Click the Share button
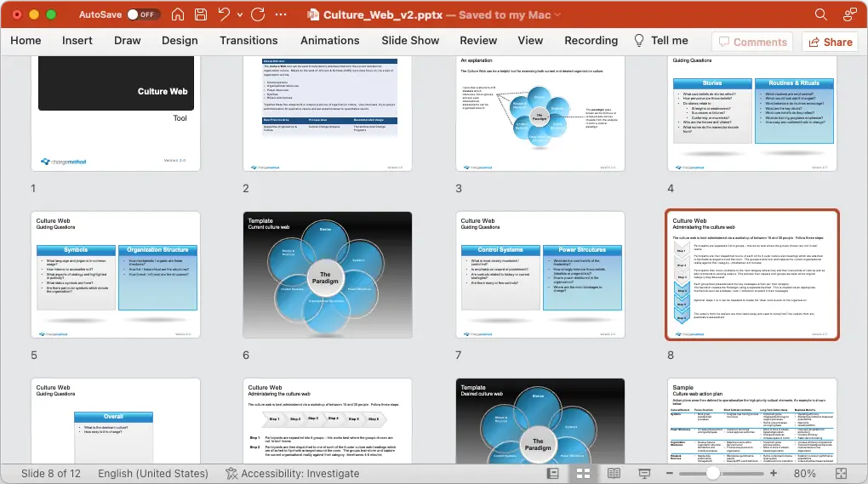Image resolution: width=868 pixels, height=484 pixels. (x=831, y=42)
